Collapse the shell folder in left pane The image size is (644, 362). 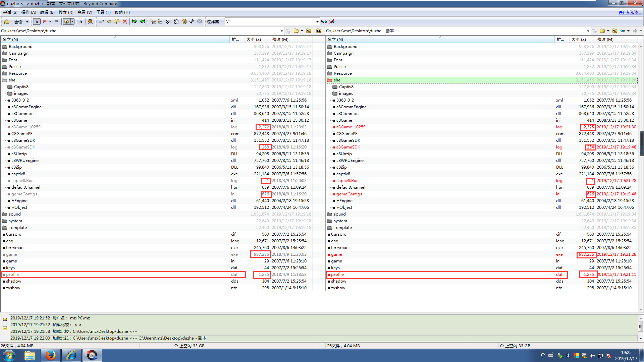5,80
